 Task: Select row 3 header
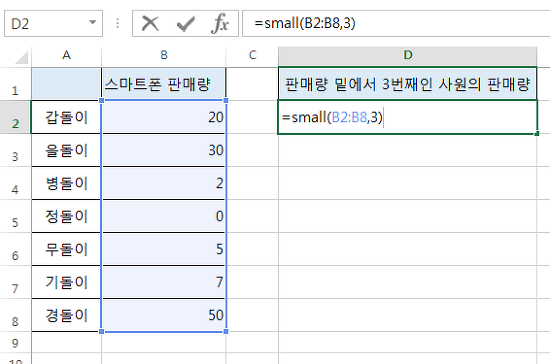tap(15, 150)
